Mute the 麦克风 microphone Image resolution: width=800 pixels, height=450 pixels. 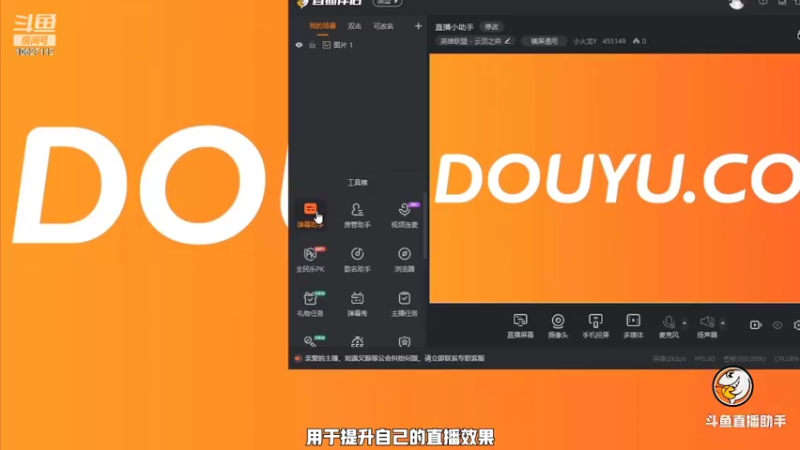pos(668,326)
